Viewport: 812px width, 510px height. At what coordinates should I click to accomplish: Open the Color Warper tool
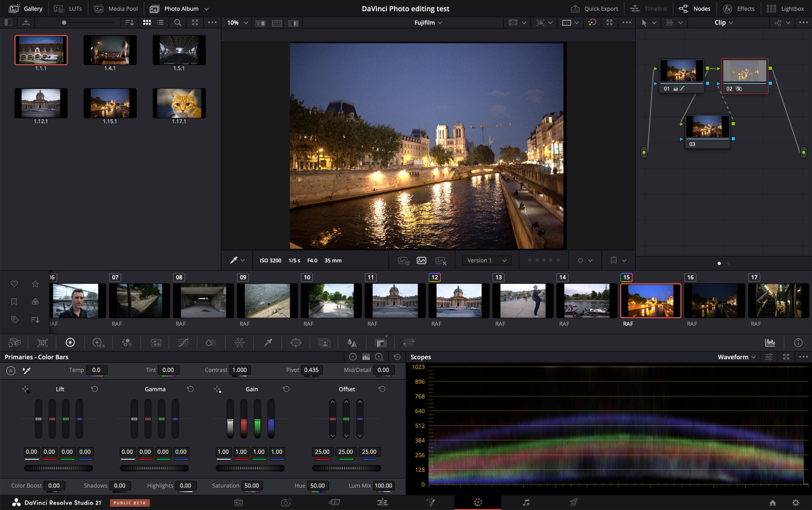239,342
